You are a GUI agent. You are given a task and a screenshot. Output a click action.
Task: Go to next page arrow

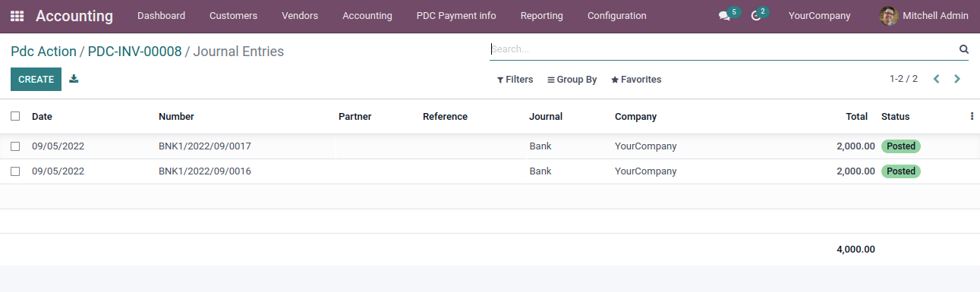(957, 79)
